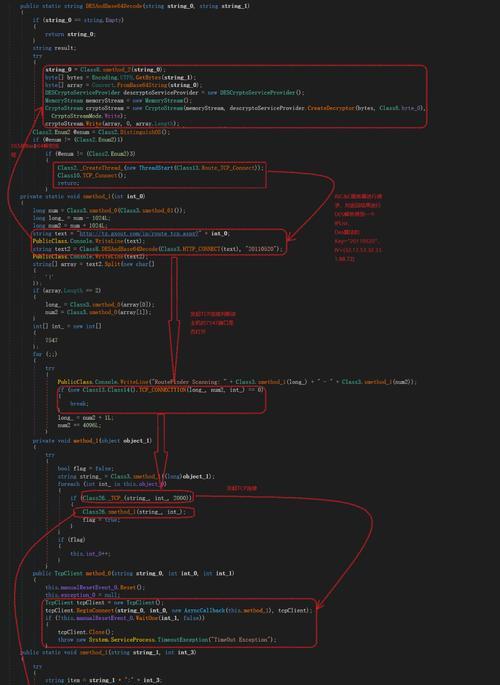Viewport: 500px width, 685px height.
Task: Click the foreach keyword in method_1
Action: click(69, 484)
